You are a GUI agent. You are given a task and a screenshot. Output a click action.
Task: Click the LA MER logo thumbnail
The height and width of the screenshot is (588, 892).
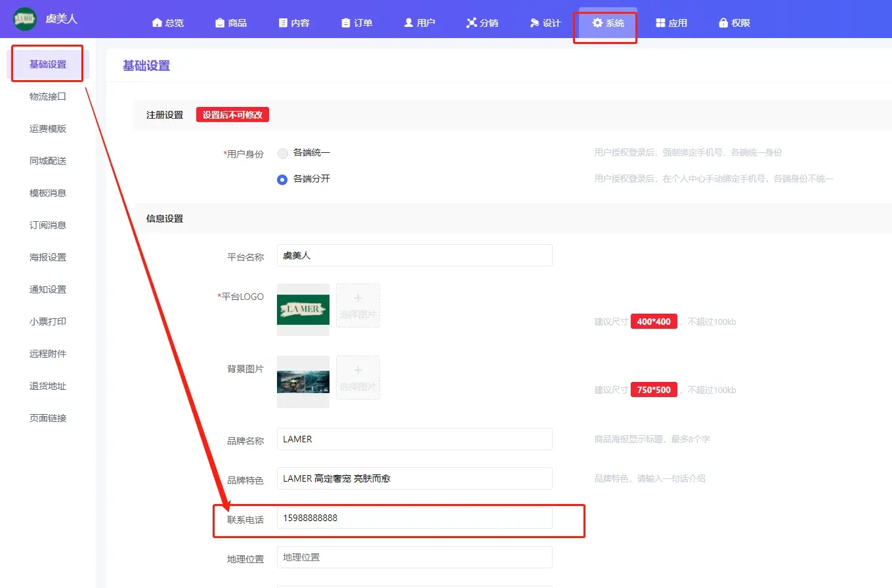click(303, 309)
